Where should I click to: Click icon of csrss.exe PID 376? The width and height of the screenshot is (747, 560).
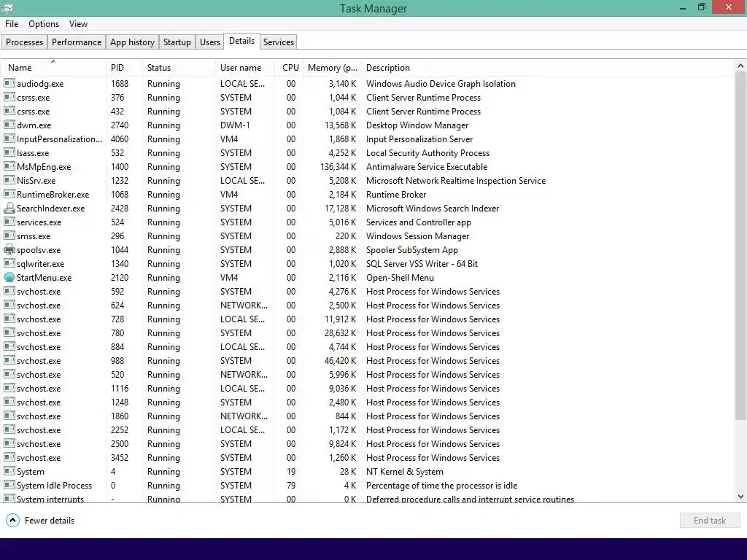click(x=9, y=97)
